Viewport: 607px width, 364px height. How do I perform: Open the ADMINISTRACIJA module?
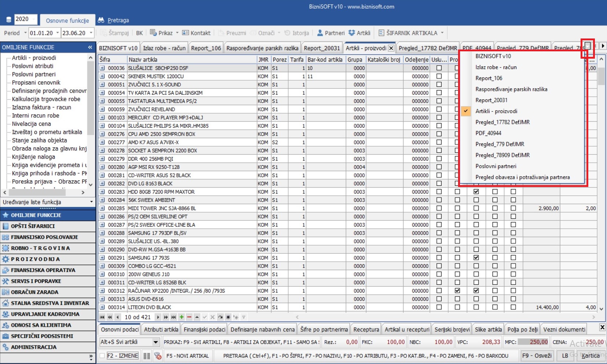48,347
